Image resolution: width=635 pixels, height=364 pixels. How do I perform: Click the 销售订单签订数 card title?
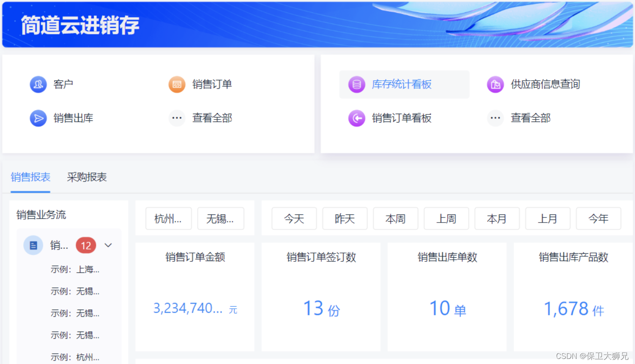(321, 257)
